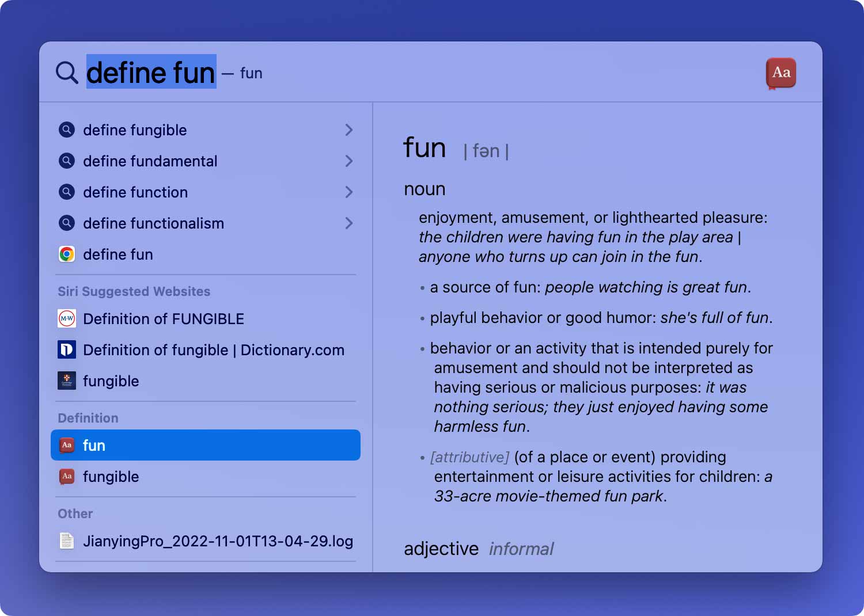The width and height of the screenshot is (864, 616).
Task: Click the Other section header
Action: 75,514
